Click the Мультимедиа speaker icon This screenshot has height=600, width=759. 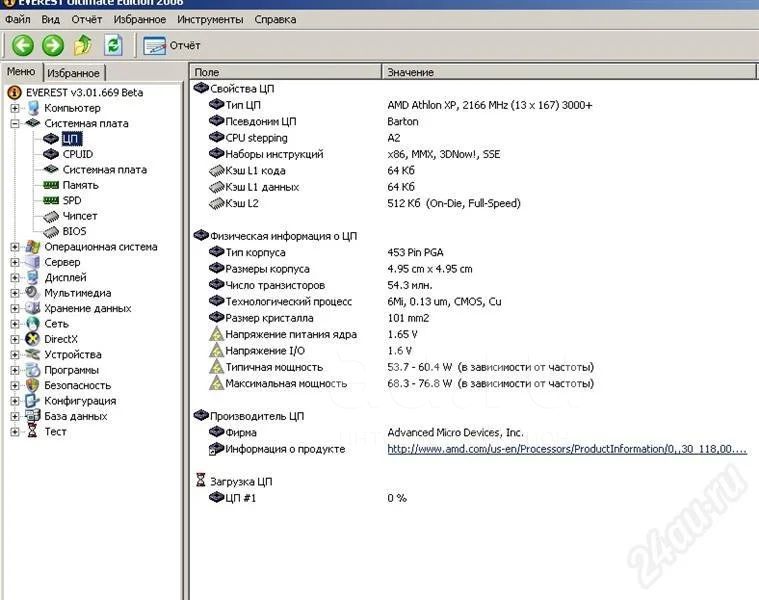pos(33,293)
